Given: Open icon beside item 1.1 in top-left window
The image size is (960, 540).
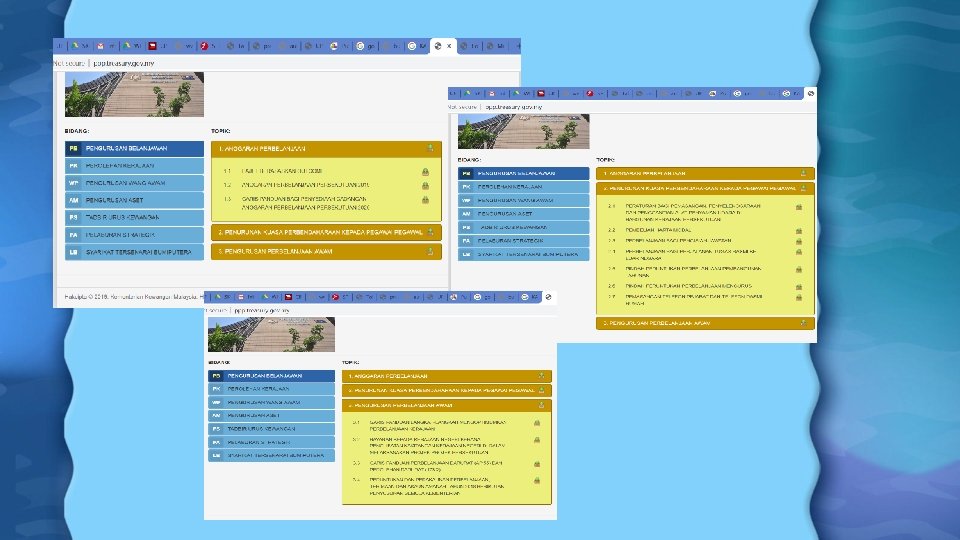Looking at the screenshot, I should [425, 172].
